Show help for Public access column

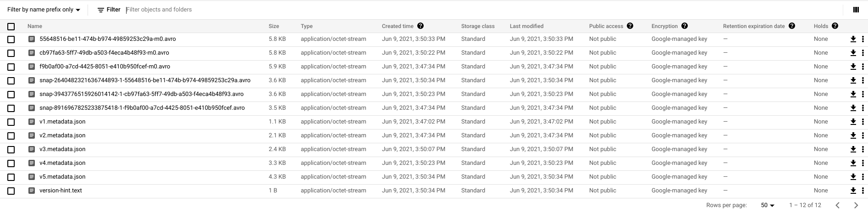point(630,26)
